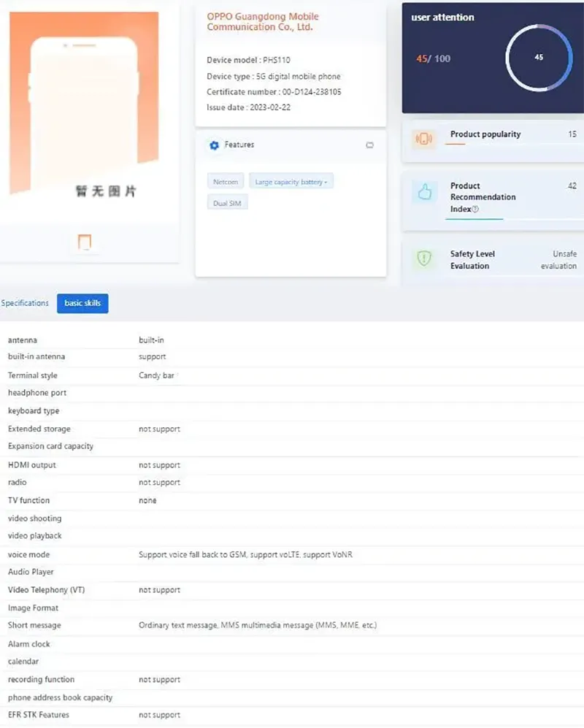Click the Safety Level Evaluation label
Viewport: 584px width, 728px height.
pyautogui.click(x=472, y=260)
